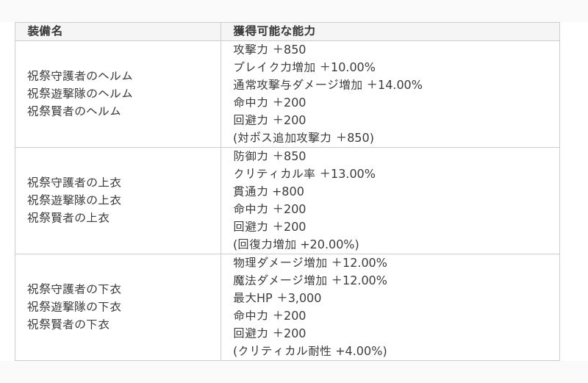Click the 祝祭賢者の上衣 item name

tap(68, 218)
